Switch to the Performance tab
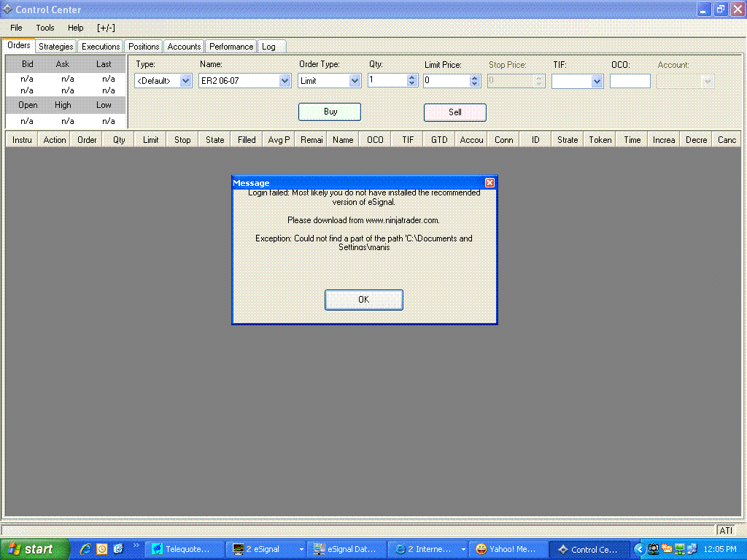This screenshot has height=560, width=747. tap(231, 47)
